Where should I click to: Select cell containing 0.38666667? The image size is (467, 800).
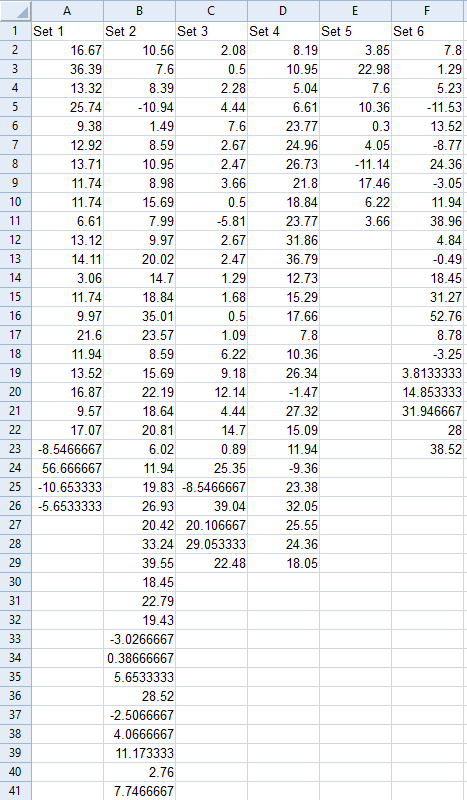tap(139, 658)
